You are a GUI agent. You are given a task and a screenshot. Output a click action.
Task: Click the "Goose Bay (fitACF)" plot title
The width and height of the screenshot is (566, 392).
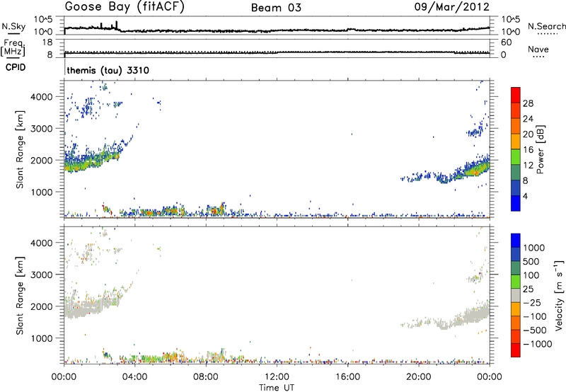125,7
